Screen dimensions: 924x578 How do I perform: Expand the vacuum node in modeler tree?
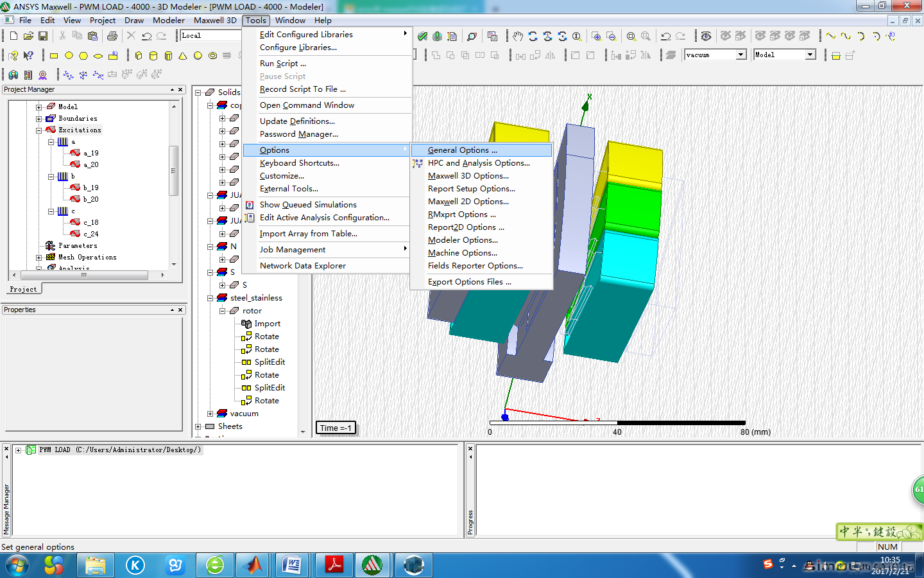(210, 414)
